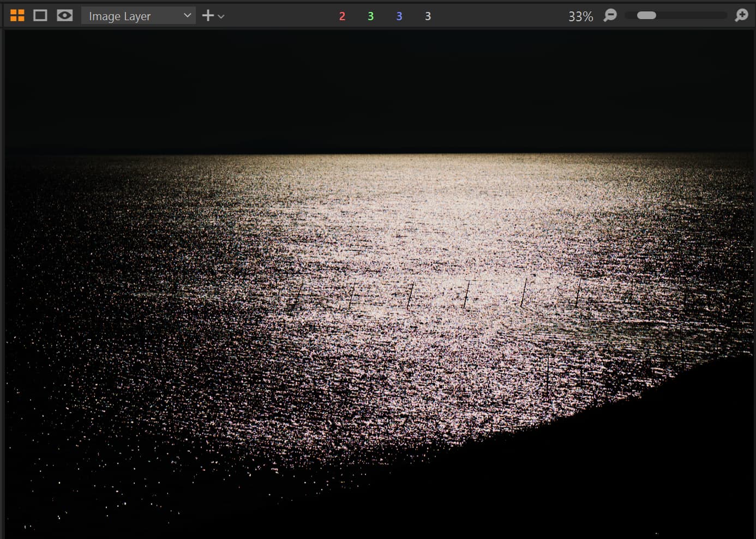Screen dimensions: 756x539
Task: Open the Image Layer dropdown
Action: click(131, 16)
